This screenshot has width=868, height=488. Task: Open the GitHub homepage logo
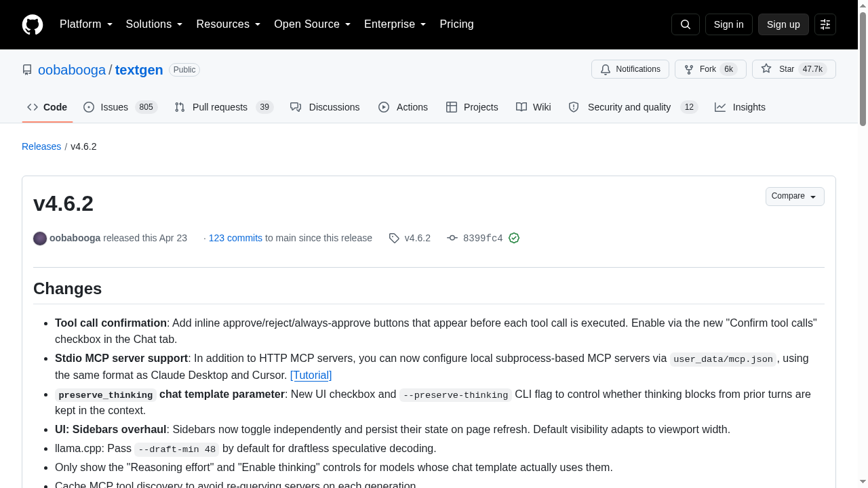tap(33, 24)
